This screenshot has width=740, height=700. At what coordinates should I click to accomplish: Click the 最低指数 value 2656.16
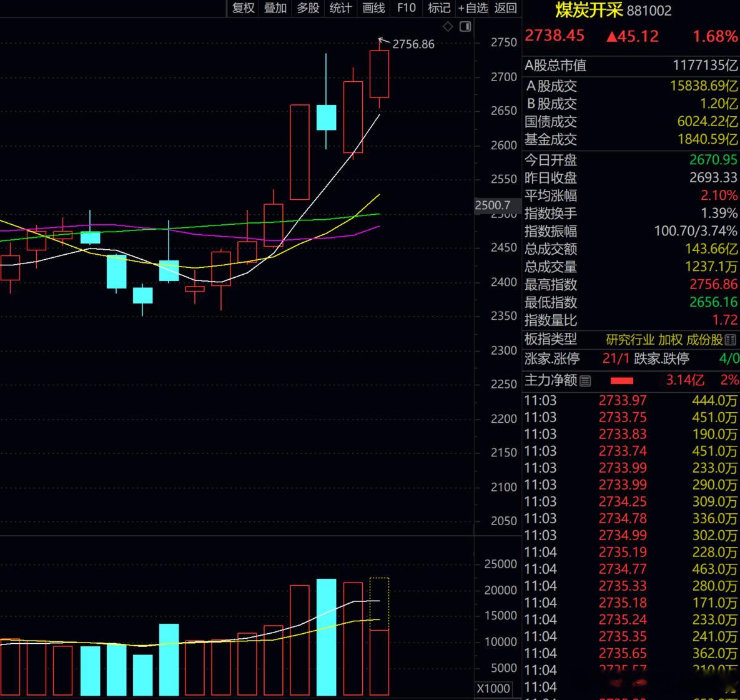713,302
